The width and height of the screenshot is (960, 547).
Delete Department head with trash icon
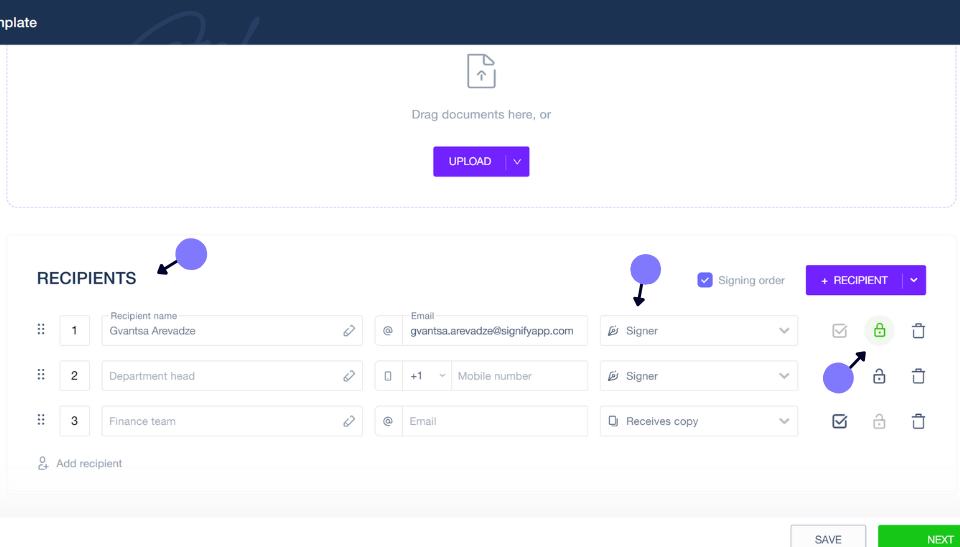pyautogui.click(x=918, y=376)
